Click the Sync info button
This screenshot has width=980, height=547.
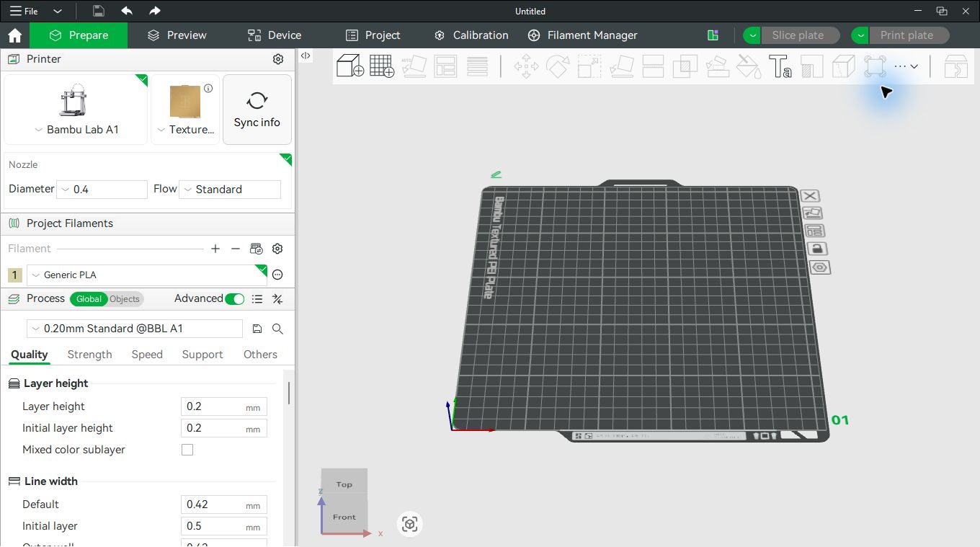click(257, 110)
